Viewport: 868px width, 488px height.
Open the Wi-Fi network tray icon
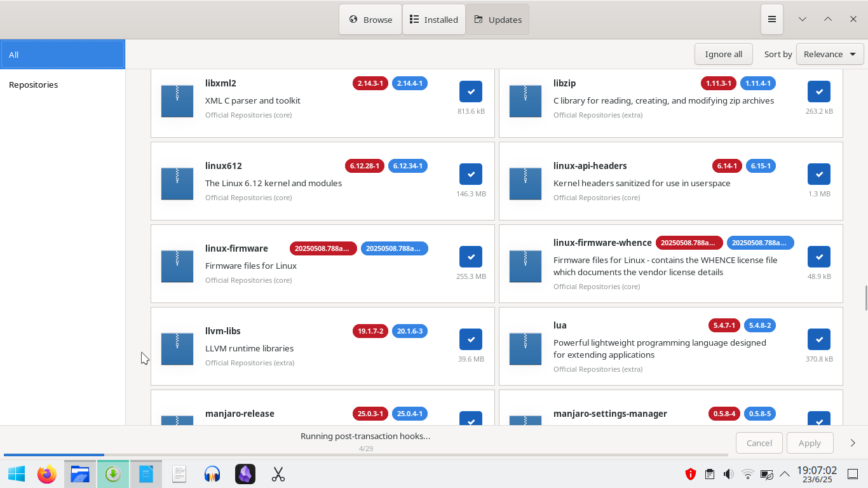click(x=748, y=474)
